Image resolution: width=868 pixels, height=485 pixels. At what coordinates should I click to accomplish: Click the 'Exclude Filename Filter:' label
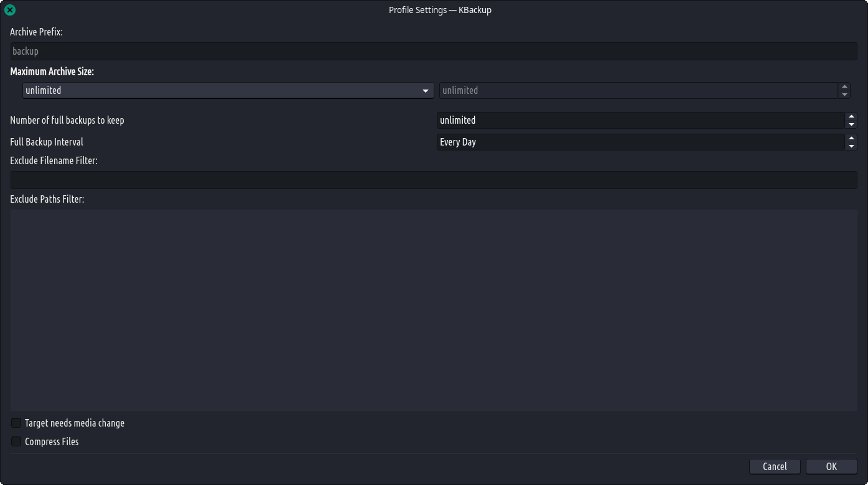pos(54,160)
